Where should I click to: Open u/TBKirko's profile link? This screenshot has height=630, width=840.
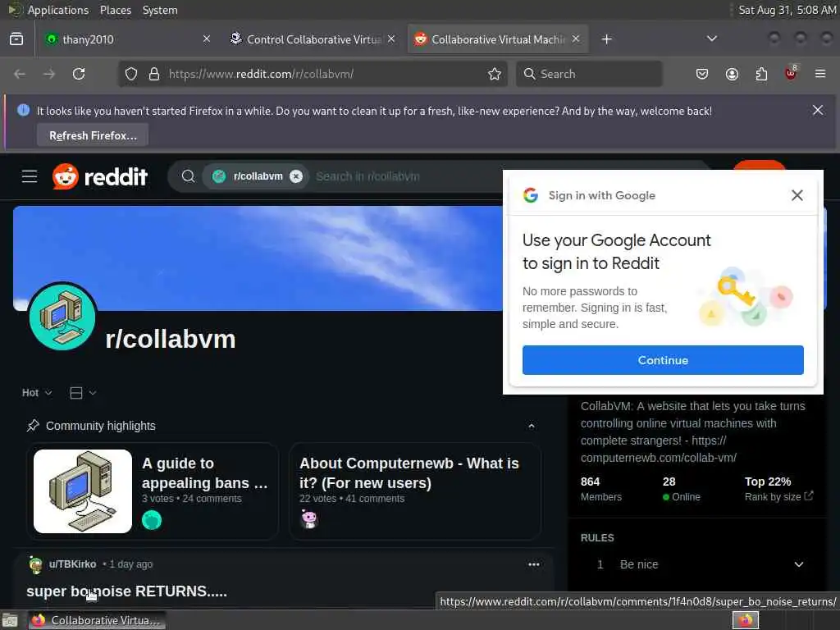(x=72, y=564)
